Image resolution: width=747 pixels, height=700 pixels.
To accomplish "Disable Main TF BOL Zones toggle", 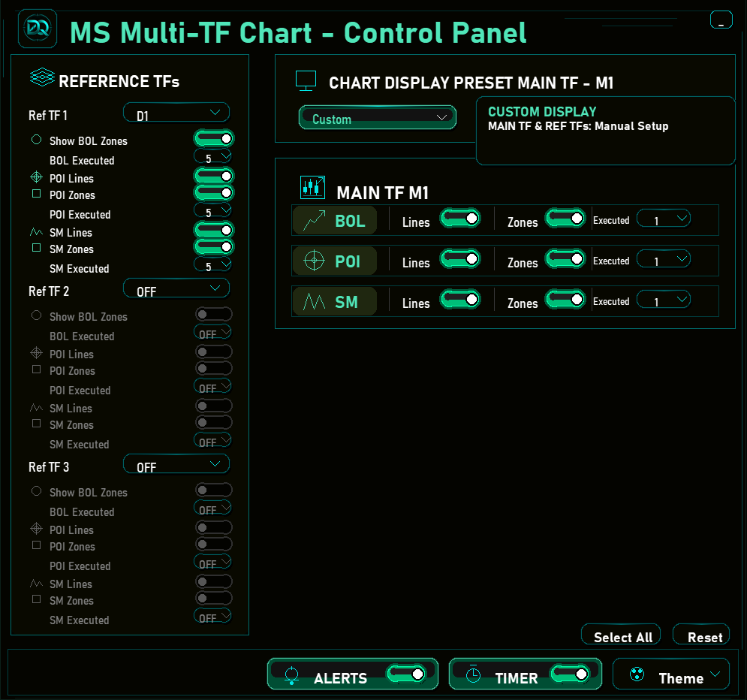I will (565, 219).
